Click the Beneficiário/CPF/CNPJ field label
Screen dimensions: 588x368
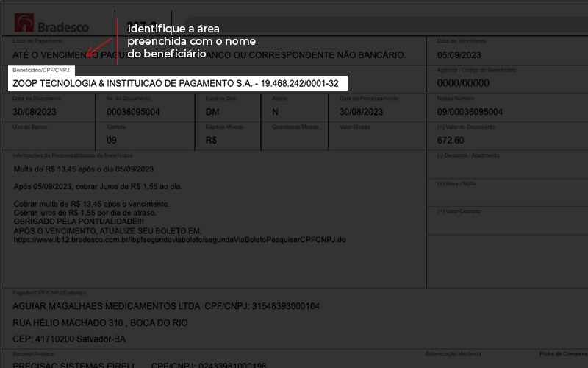[41, 70]
